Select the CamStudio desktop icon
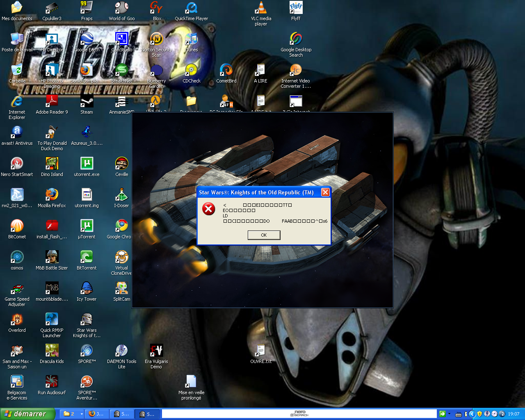The height and width of the screenshot is (420, 525). [x=121, y=42]
